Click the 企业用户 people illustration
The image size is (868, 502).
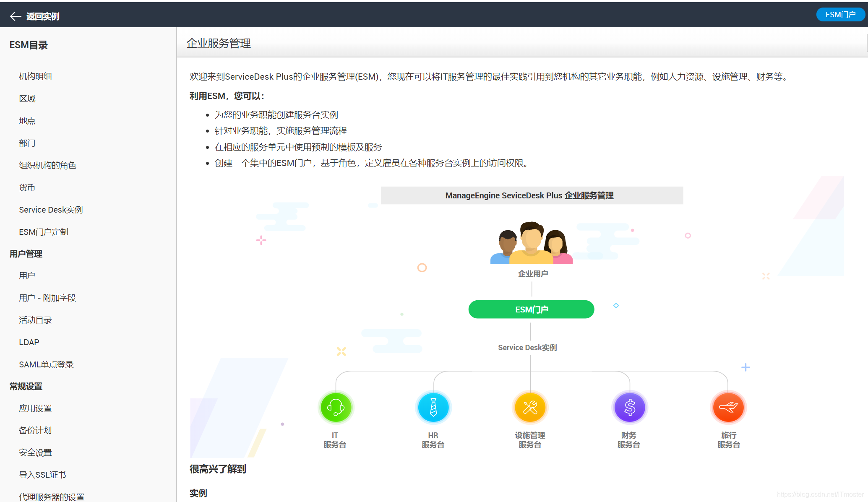531,243
